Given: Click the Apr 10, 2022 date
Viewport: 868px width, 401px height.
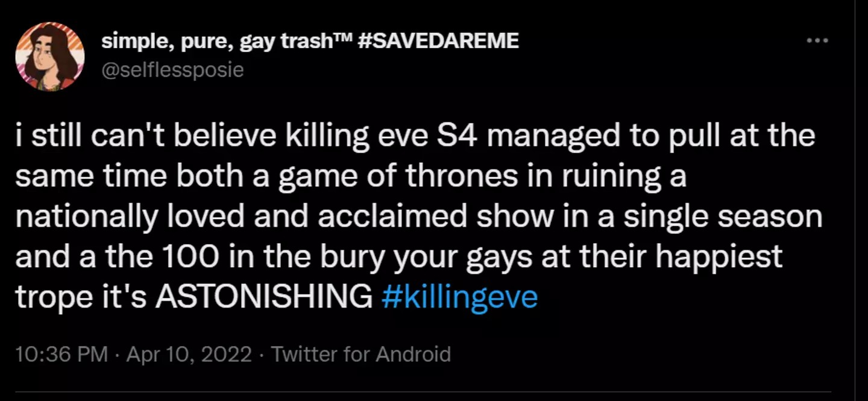Looking at the screenshot, I should [x=189, y=354].
